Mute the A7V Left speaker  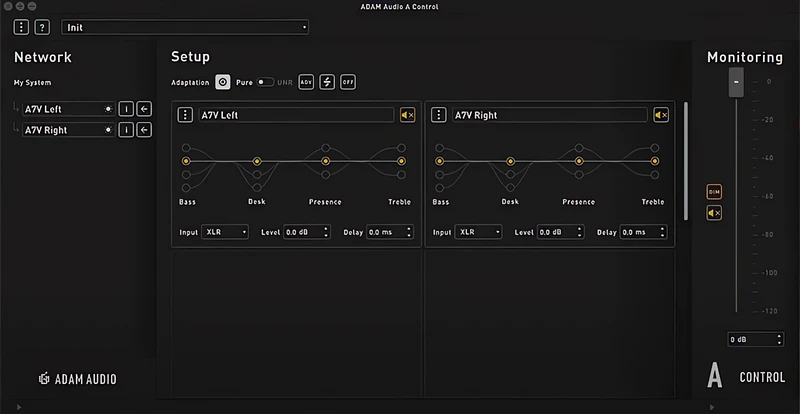click(x=408, y=115)
